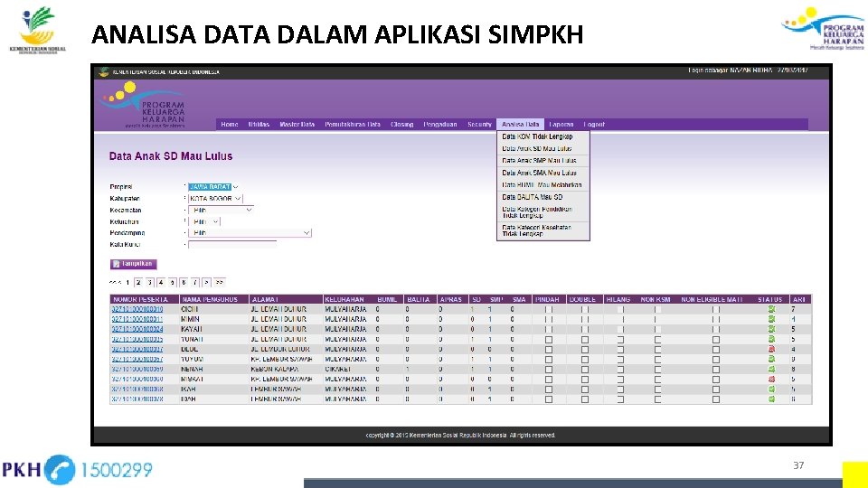
Task: Open the Laporan menu
Action: 561,125
